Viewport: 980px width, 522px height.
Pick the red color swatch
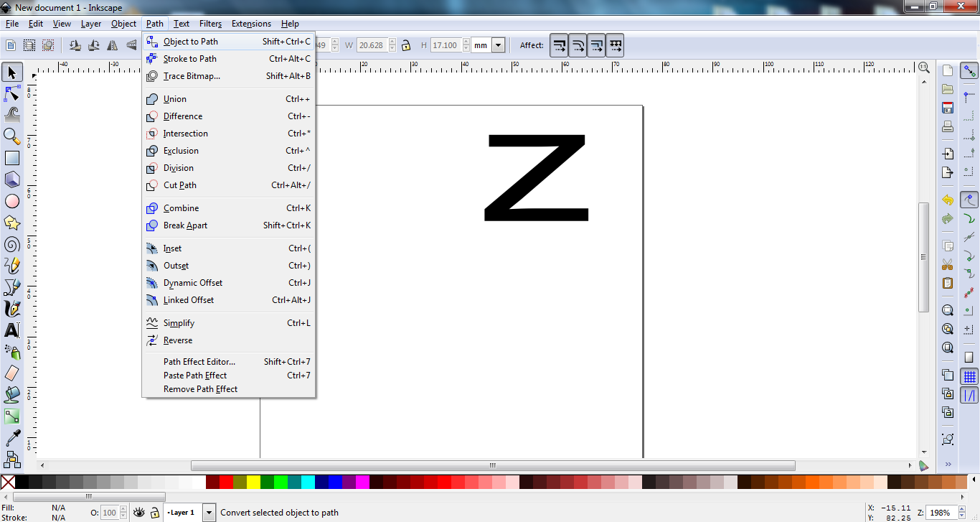pyautogui.click(x=226, y=482)
